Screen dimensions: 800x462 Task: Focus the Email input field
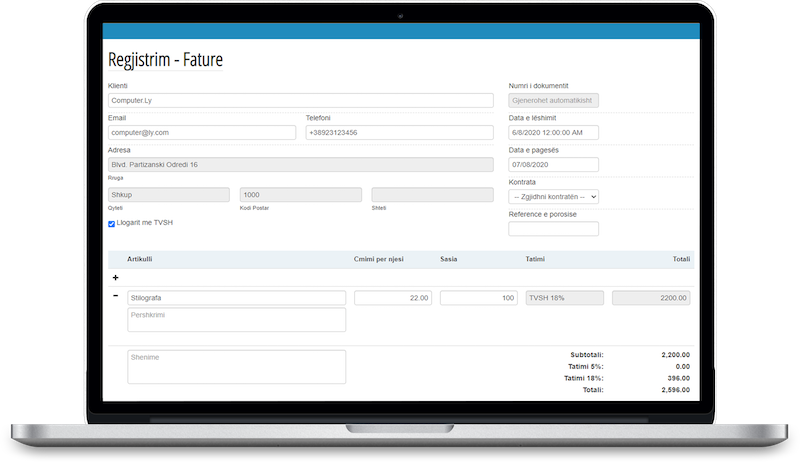pyautogui.click(x=201, y=132)
